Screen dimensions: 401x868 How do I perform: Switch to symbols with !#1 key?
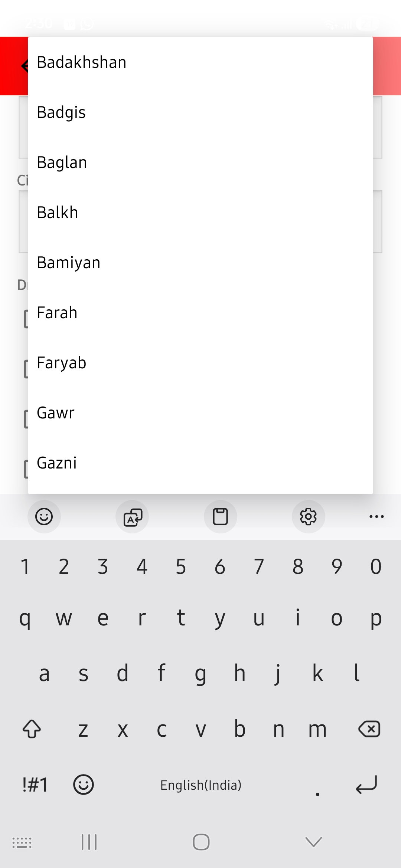[35, 785]
